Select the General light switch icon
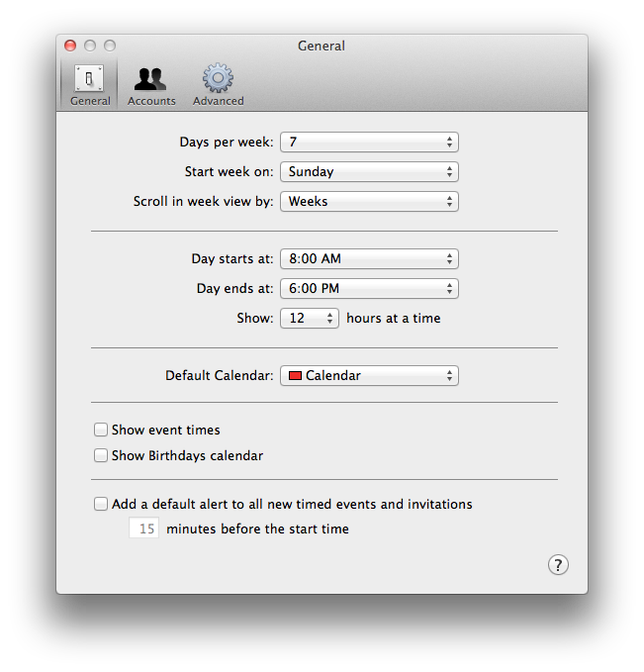Viewport: 644px width, 672px height. coord(89,78)
